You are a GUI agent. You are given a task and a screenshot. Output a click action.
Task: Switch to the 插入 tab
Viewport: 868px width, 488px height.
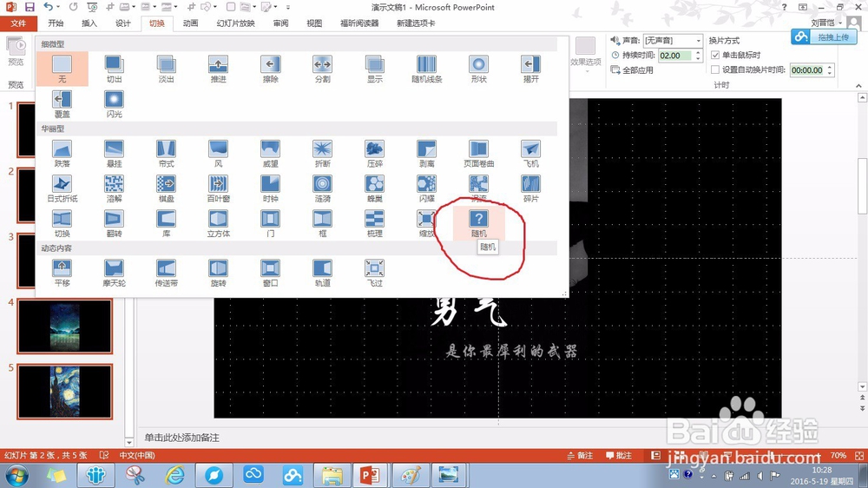point(89,23)
